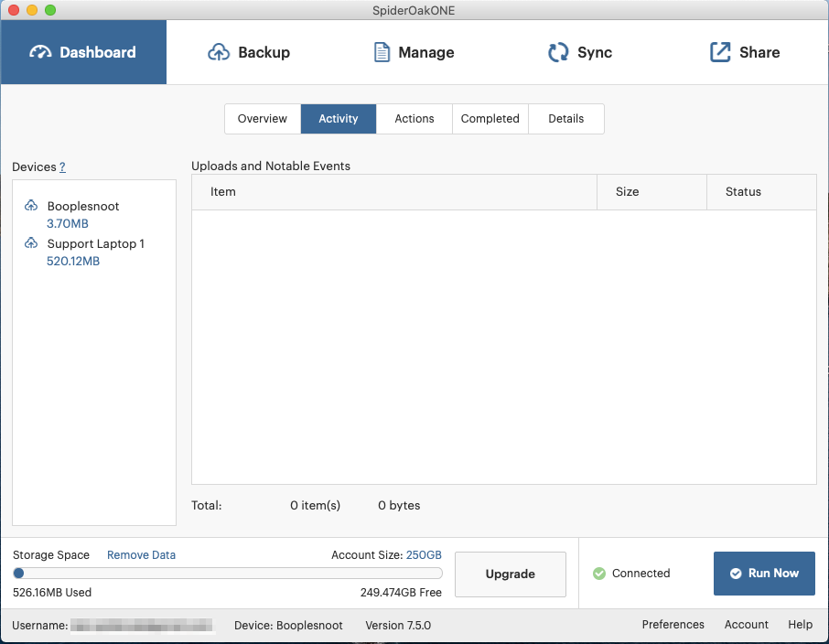
Task: Click the Upgrade button
Action: point(511,574)
